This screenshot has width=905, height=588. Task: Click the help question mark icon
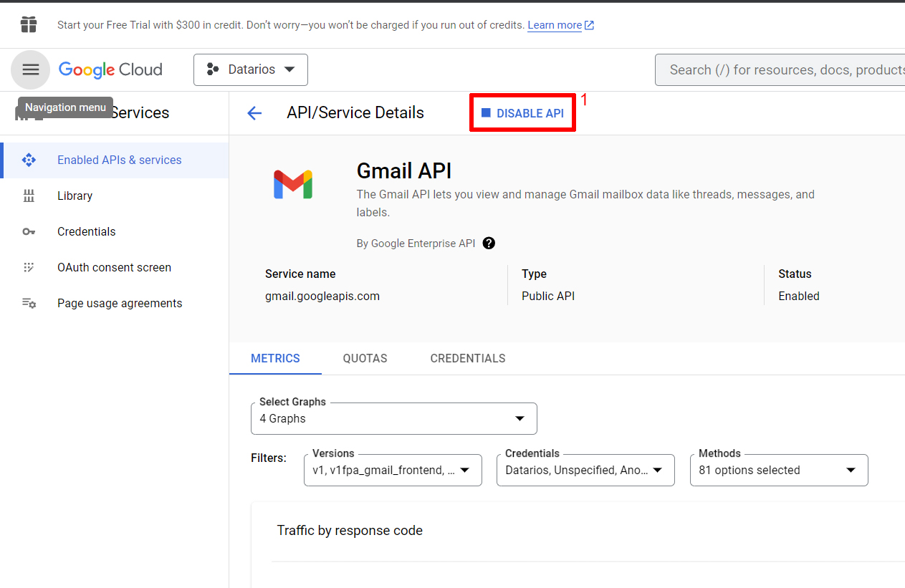point(489,243)
